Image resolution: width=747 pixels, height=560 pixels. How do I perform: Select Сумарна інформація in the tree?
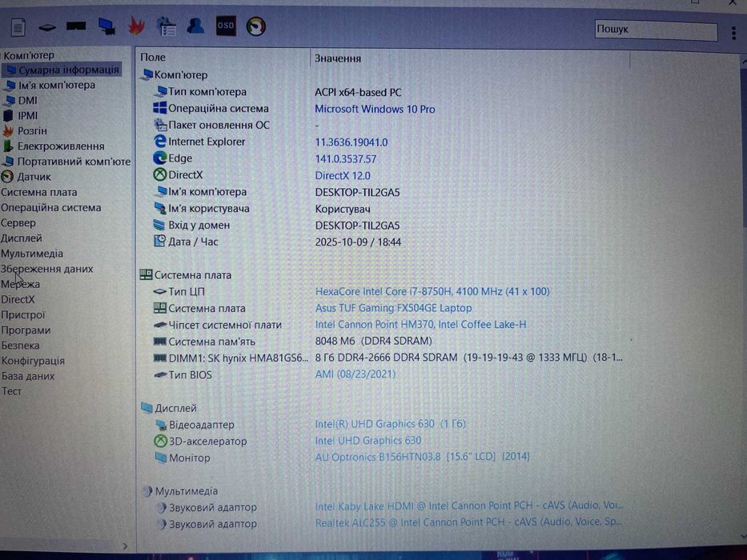69,70
